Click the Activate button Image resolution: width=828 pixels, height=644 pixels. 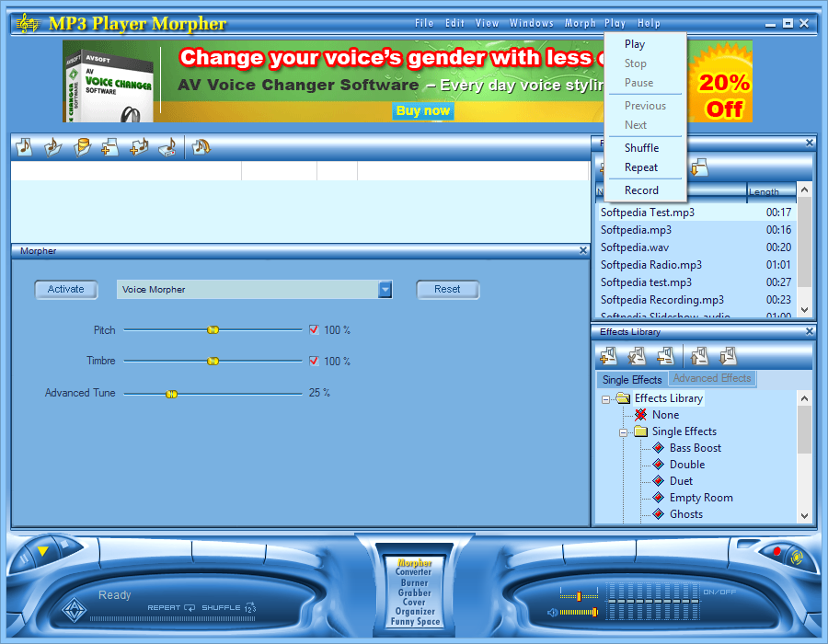click(x=66, y=289)
